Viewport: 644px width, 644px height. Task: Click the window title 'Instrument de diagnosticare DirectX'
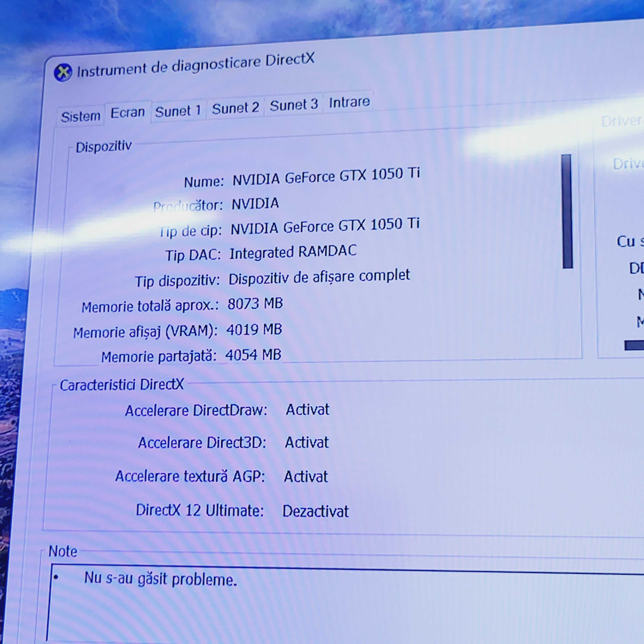point(196,65)
